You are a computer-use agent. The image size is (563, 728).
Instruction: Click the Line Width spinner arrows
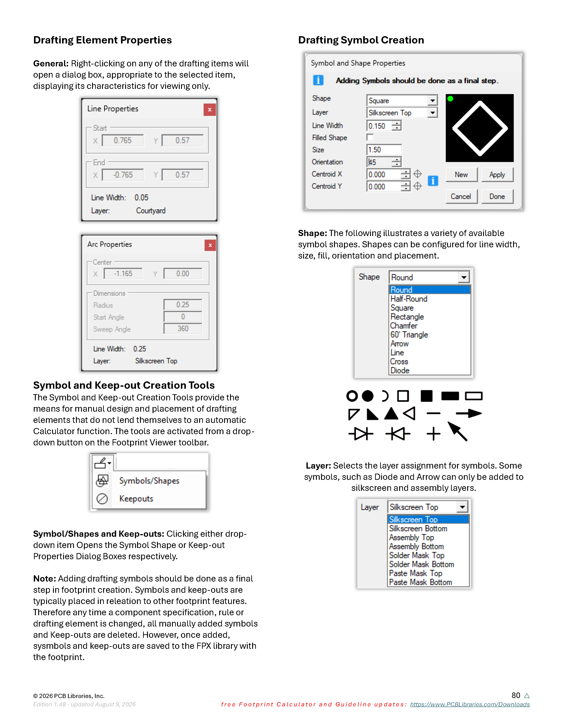tap(397, 126)
